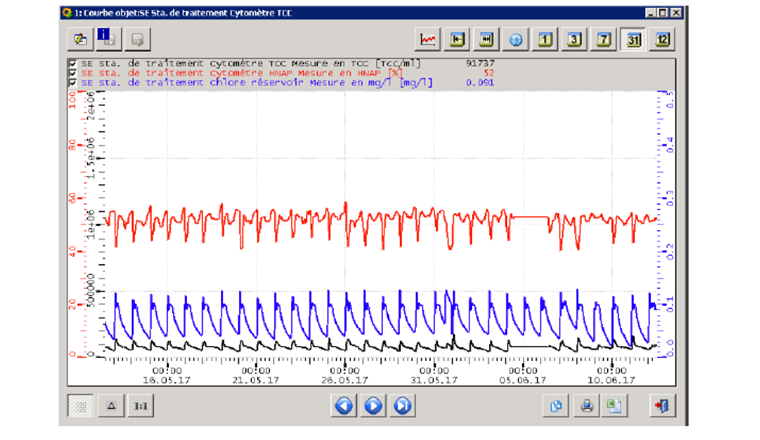760x440 pixels.
Task: Click the red HNAP axis label 100
Action: (x=72, y=100)
